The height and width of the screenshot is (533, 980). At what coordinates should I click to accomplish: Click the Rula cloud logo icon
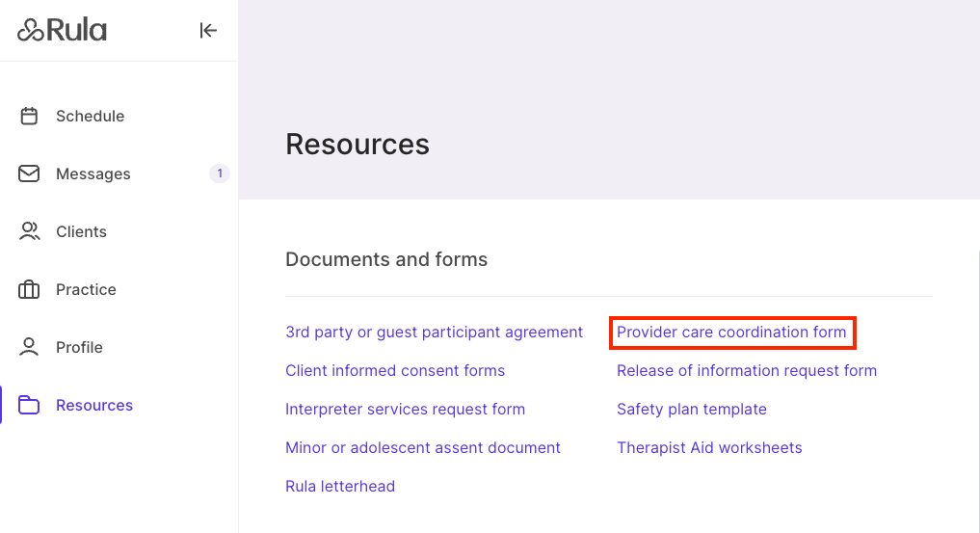pyautogui.click(x=31, y=31)
